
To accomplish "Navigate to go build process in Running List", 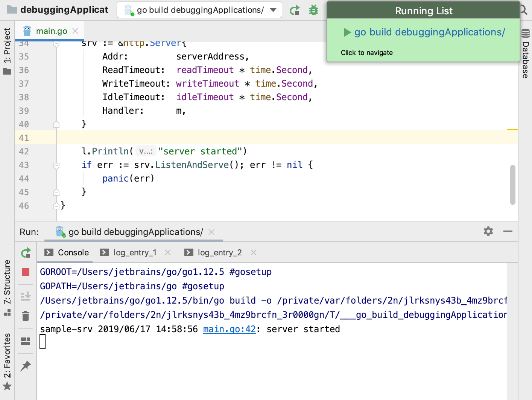I will pyautogui.click(x=429, y=32).
